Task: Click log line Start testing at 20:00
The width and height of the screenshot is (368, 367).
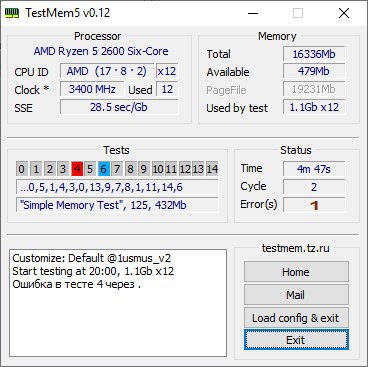Action: pos(93,271)
